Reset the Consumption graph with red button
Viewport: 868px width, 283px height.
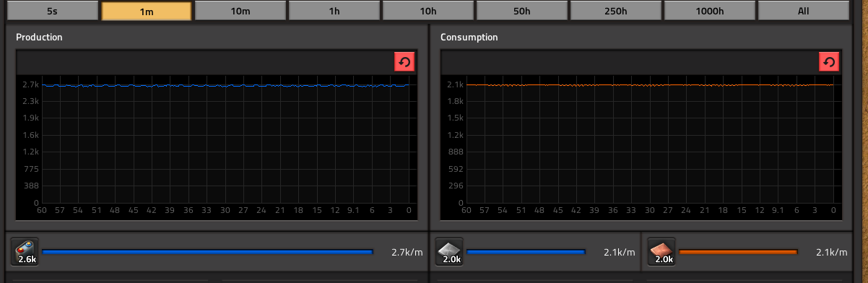point(829,62)
